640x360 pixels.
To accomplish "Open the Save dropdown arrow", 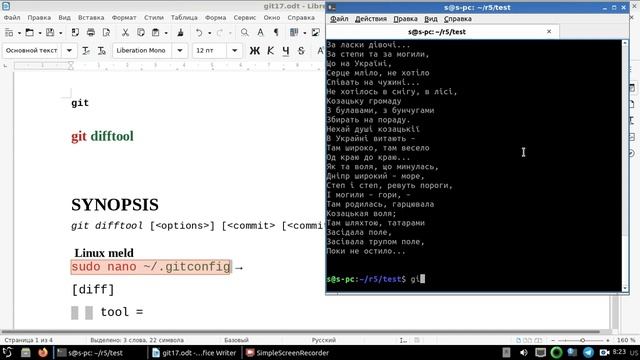I will (x=60, y=33).
